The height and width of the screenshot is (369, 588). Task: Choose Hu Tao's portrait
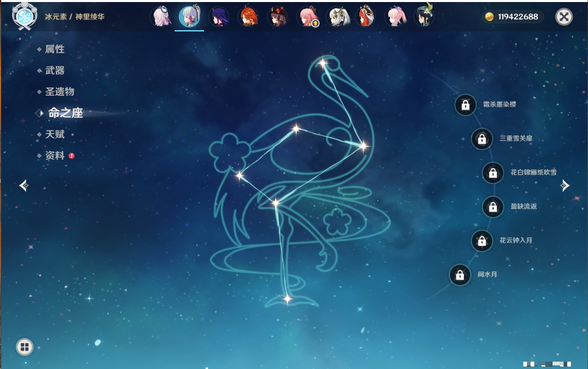coord(278,17)
